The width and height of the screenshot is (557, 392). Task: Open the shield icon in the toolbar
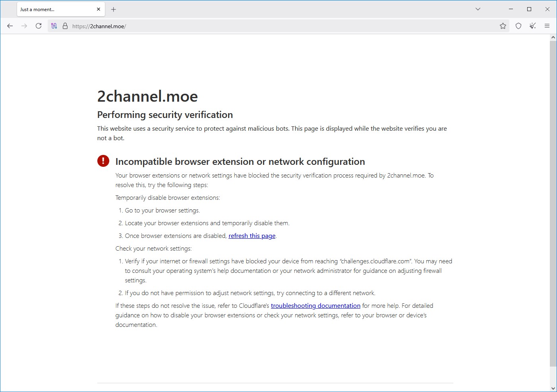pos(518,26)
